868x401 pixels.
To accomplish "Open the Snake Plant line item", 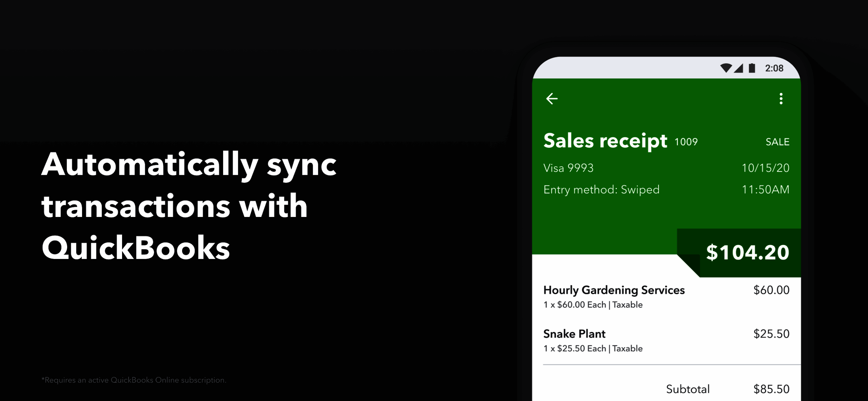I will [574, 334].
